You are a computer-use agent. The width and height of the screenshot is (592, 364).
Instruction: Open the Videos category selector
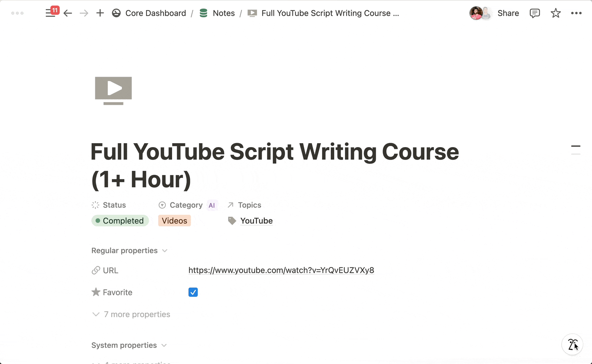(174, 221)
